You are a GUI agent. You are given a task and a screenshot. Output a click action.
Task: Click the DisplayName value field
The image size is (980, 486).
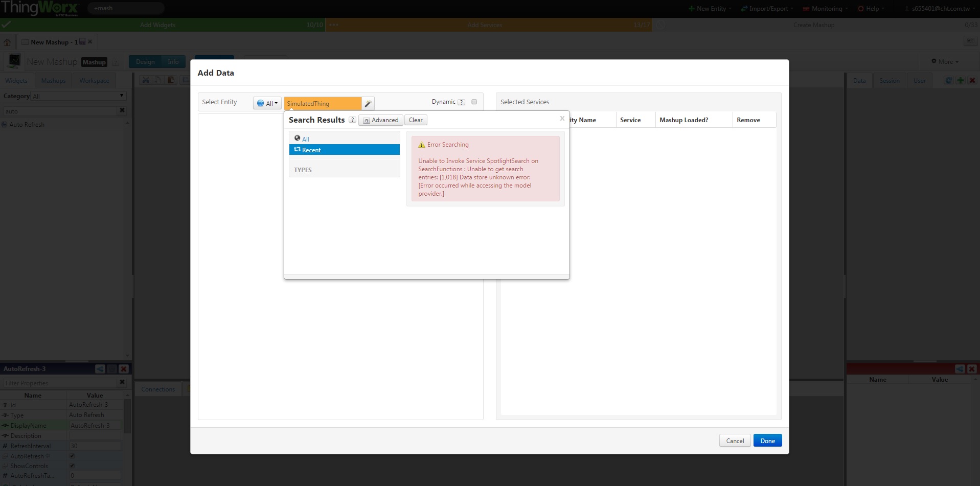pos(95,425)
